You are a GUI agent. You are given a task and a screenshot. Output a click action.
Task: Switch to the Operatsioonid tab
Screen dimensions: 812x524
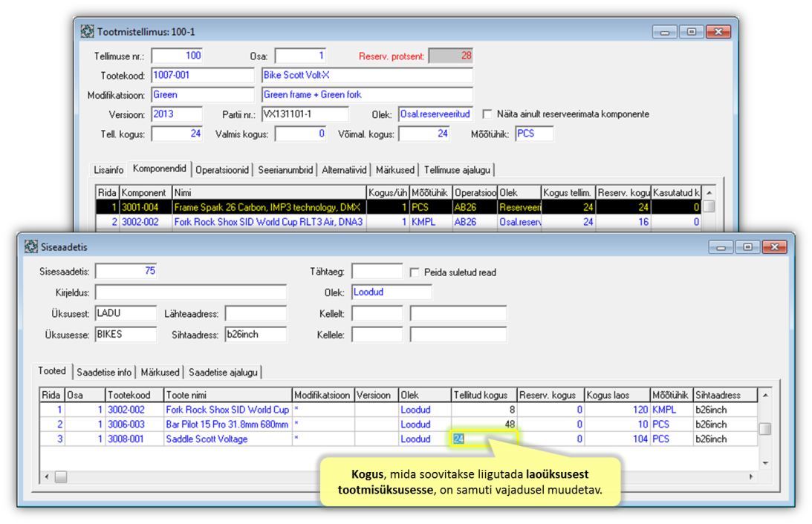(221, 170)
